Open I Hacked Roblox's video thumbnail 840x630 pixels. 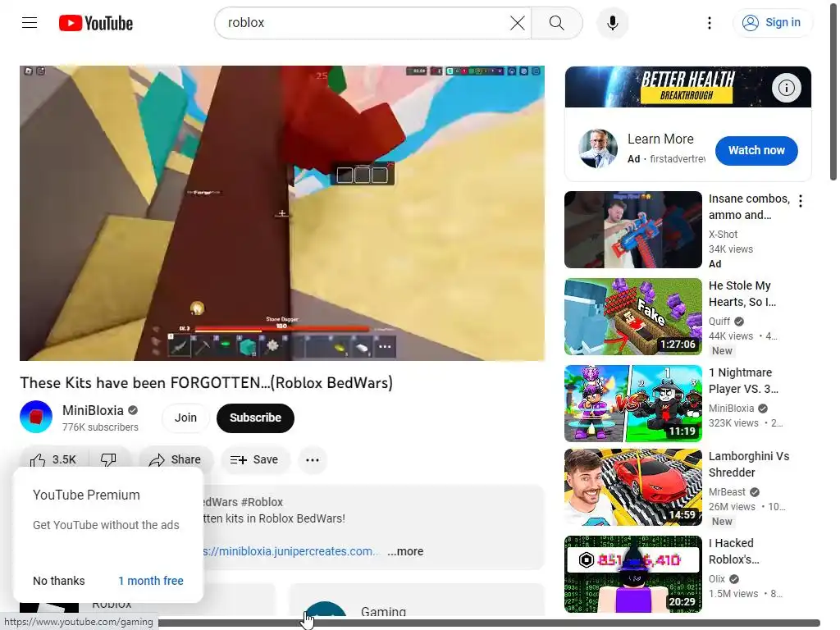click(632, 573)
